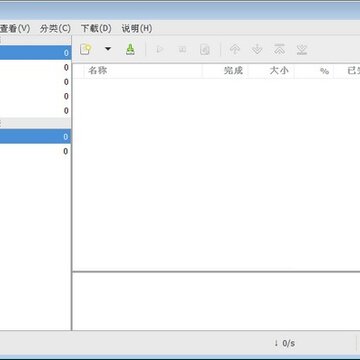Click the move up arrow icon

click(235, 50)
